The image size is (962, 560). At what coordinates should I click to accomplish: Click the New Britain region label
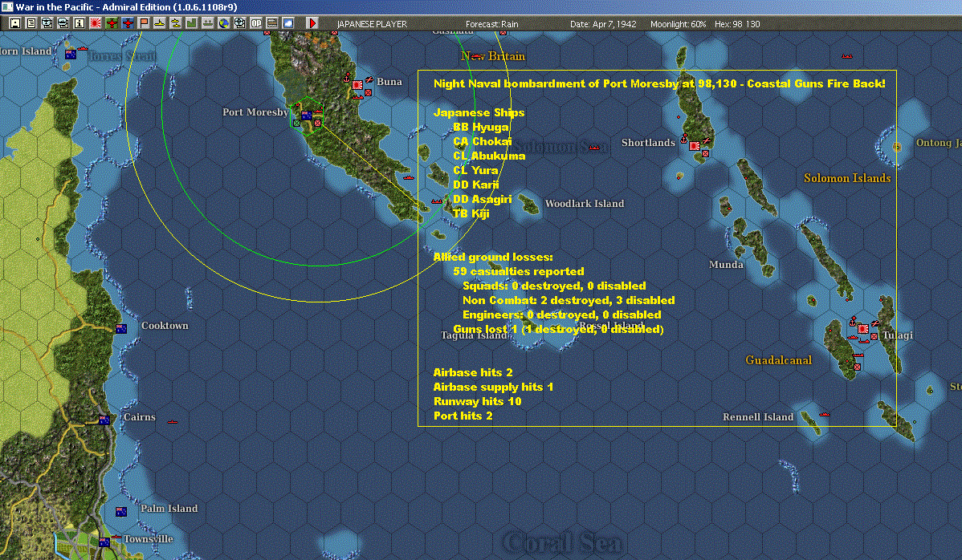click(493, 56)
